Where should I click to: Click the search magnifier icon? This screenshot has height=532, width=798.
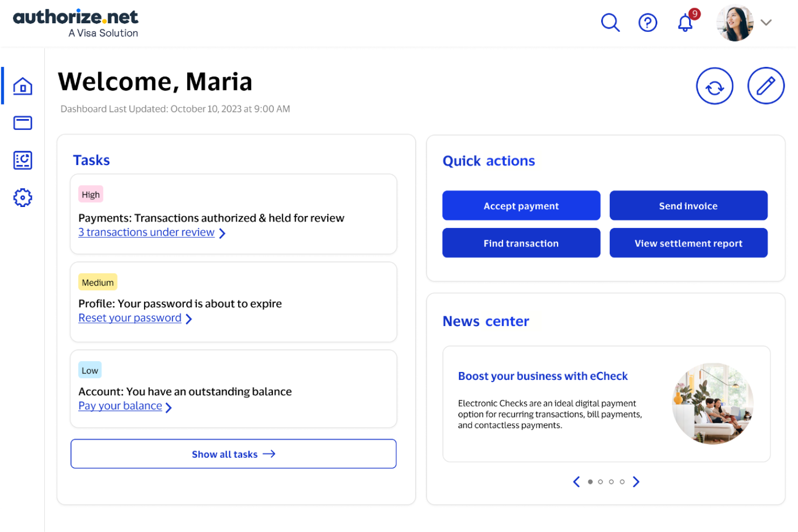tap(610, 23)
